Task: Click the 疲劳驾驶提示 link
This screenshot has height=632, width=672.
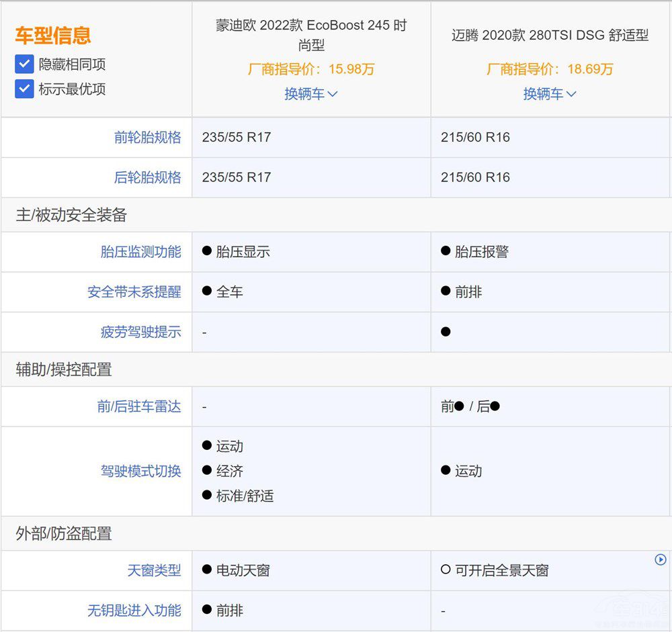Action: [140, 332]
